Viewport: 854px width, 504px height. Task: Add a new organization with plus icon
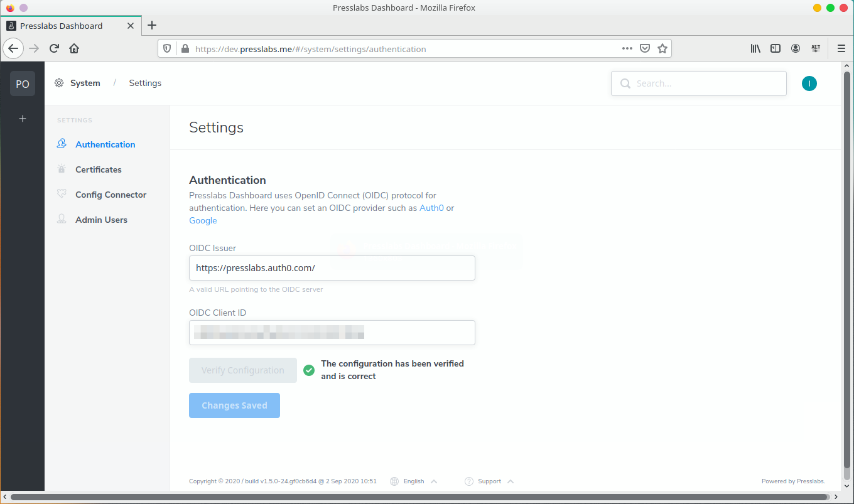pos(23,118)
